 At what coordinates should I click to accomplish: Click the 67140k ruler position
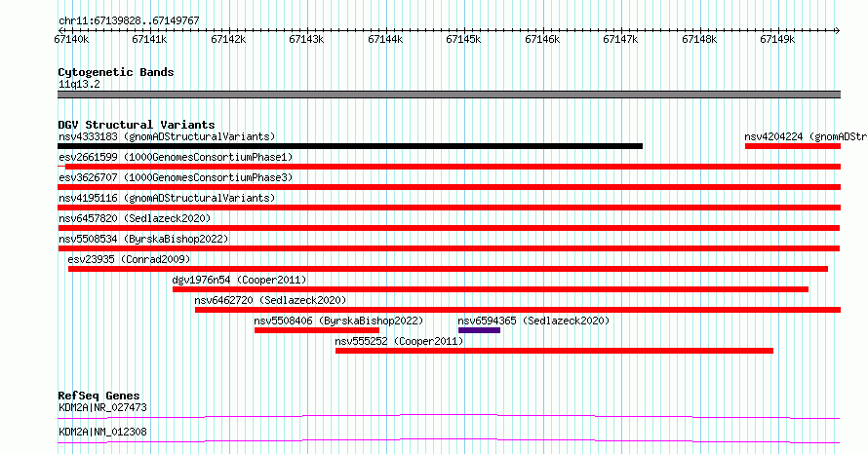point(71,39)
